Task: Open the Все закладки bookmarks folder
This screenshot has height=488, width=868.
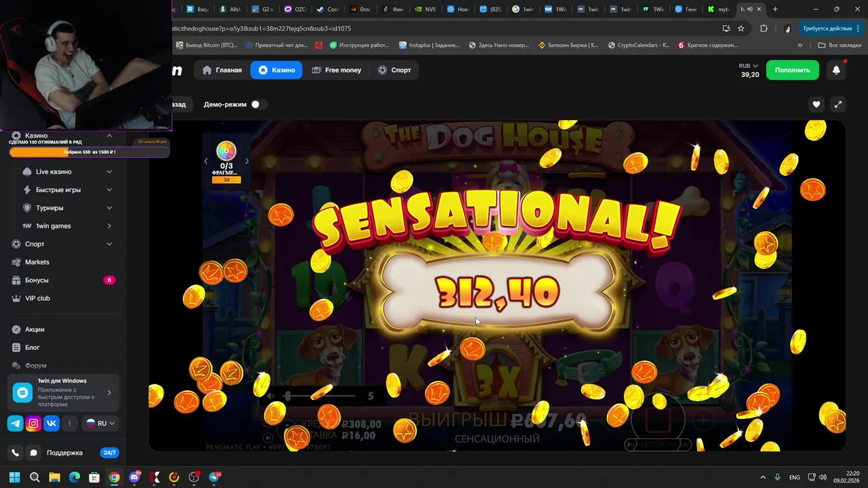Action: 840,45
